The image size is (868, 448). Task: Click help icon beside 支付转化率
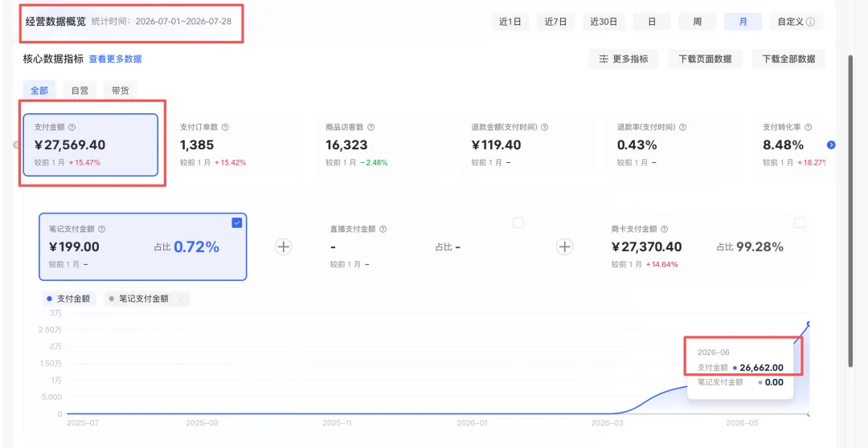tap(809, 127)
